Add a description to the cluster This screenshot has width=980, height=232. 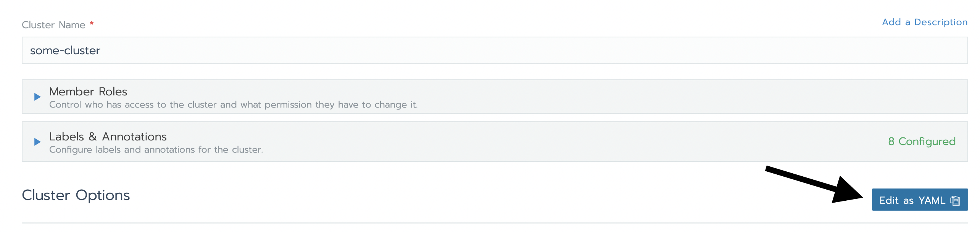click(924, 22)
